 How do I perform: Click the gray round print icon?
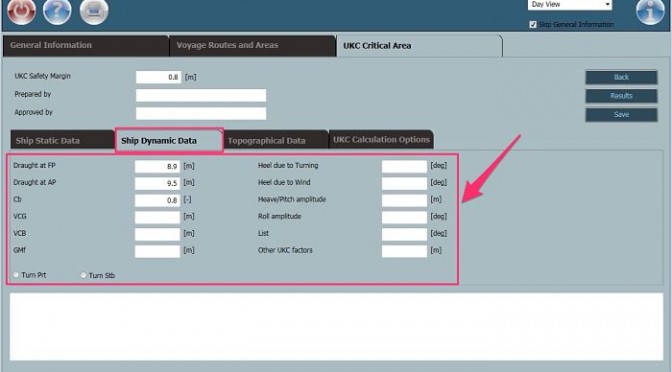[94, 10]
